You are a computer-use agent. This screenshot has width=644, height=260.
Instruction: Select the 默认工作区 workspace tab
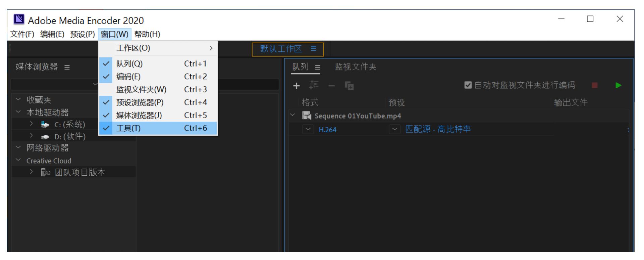point(281,49)
